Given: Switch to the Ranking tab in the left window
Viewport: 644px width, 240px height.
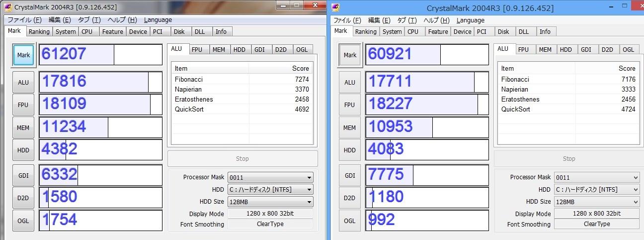Looking at the screenshot, I should coord(39,31).
